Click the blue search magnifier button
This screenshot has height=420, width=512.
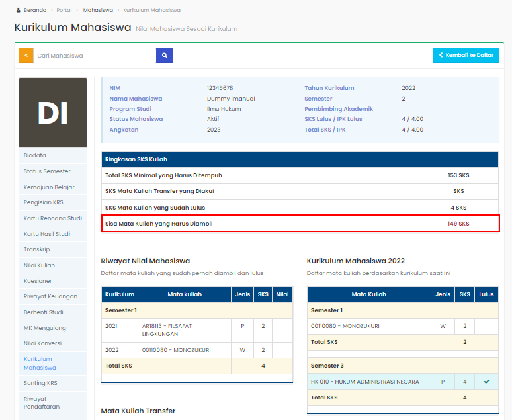165,56
